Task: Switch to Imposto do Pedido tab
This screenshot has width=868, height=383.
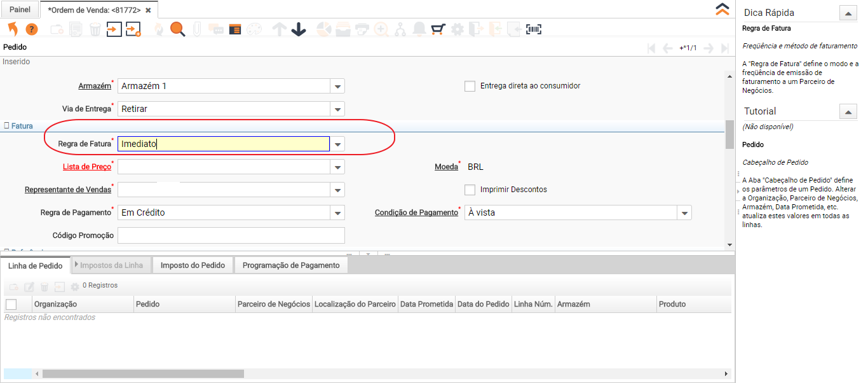Action: [x=193, y=265]
